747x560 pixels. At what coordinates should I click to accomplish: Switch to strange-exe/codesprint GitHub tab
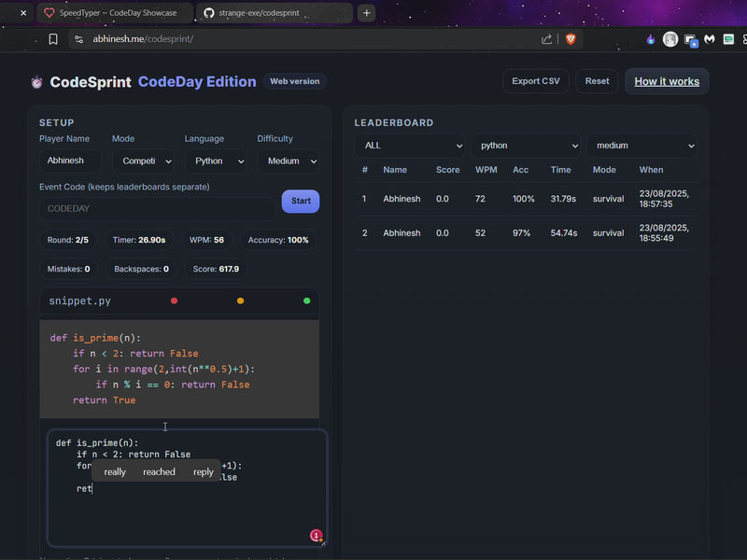[x=275, y=13]
